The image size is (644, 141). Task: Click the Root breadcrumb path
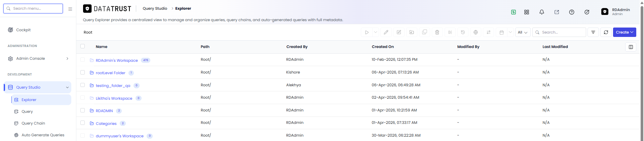88,32
